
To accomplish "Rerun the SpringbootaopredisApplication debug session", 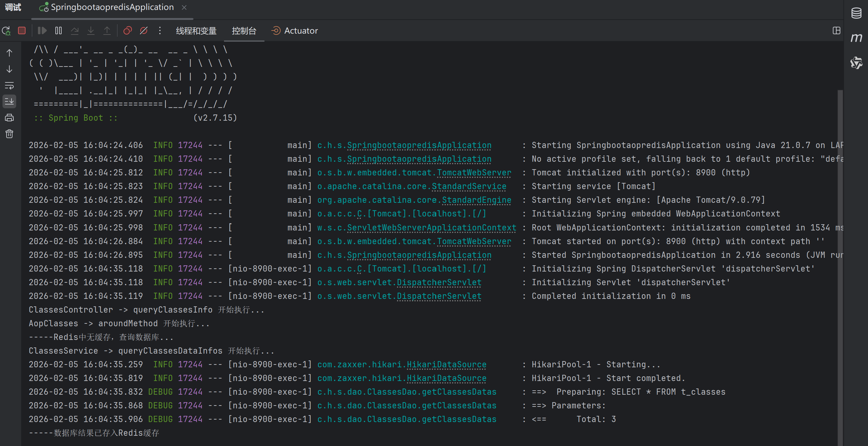I will pyautogui.click(x=7, y=31).
